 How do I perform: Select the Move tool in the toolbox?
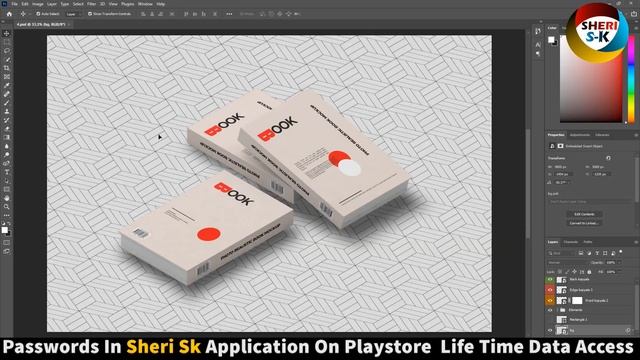click(x=7, y=33)
